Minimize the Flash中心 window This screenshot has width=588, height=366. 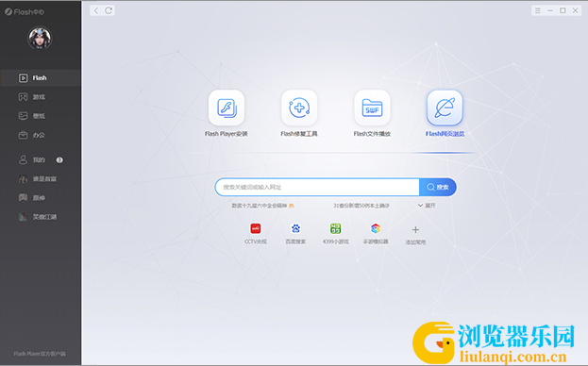pos(550,10)
